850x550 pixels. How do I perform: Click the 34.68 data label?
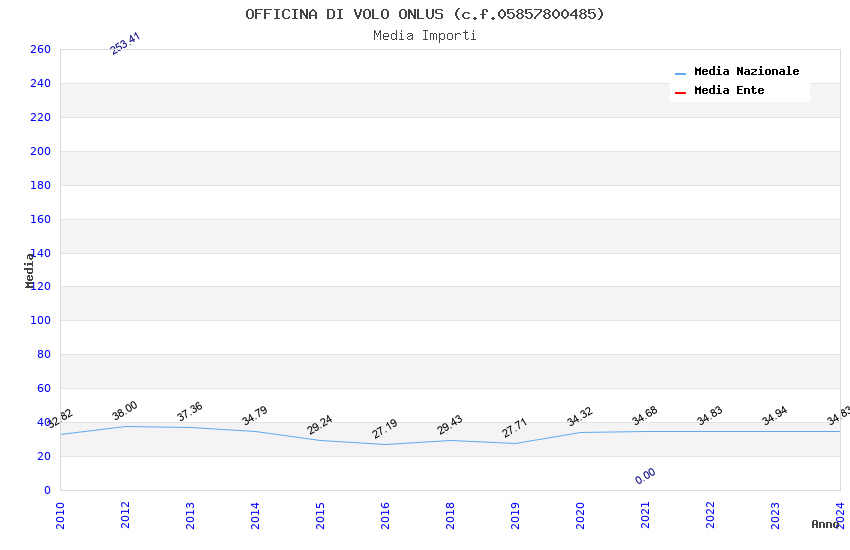coord(645,416)
